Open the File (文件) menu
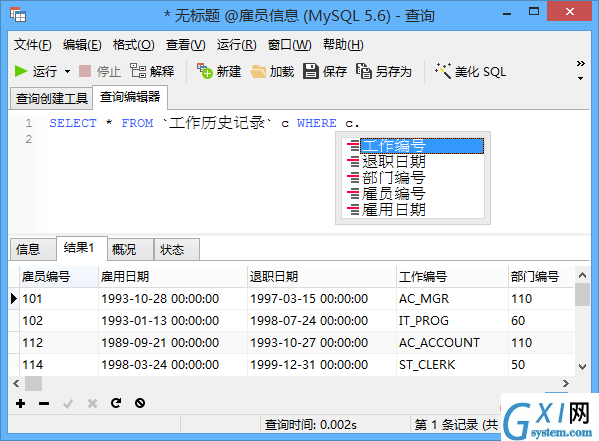599x441 pixels. click(32, 45)
